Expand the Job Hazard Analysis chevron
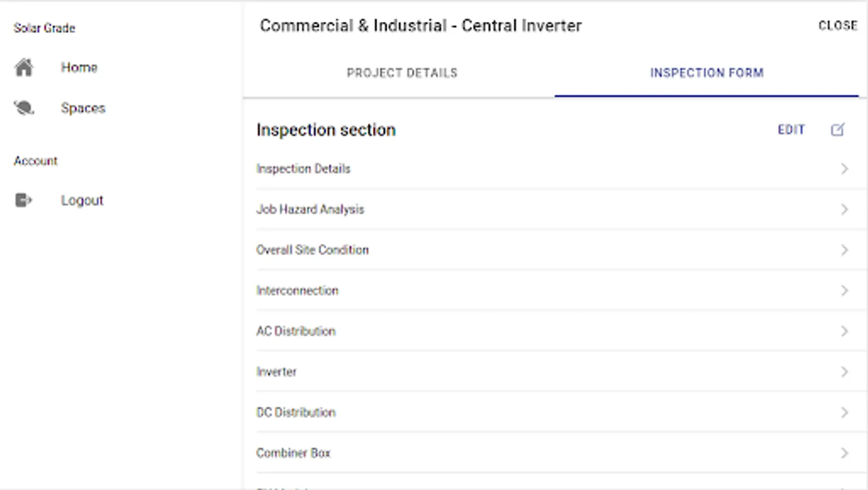868x490 pixels. tap(844, 210)
